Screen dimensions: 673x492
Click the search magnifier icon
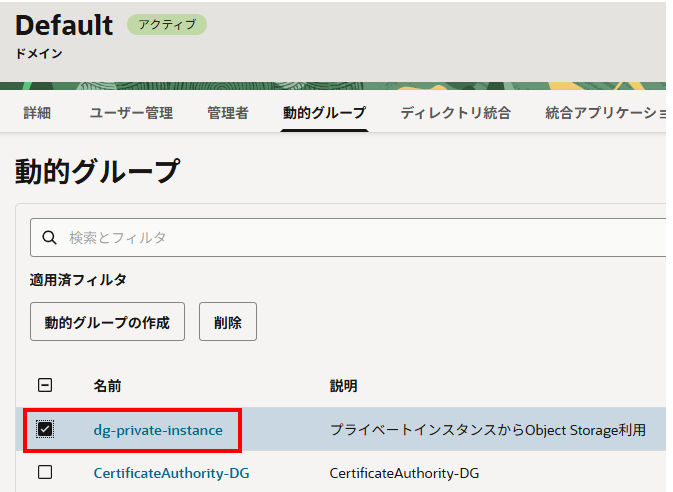click(49, 238)
